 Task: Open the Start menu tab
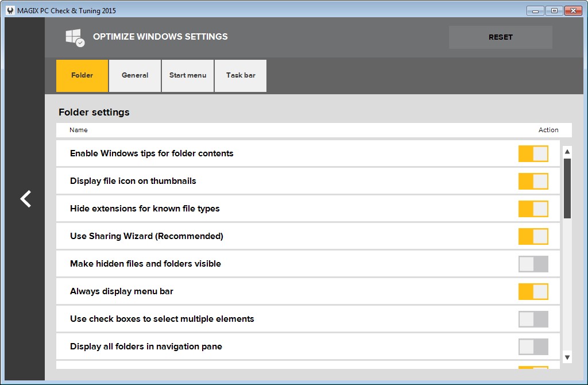188,75
